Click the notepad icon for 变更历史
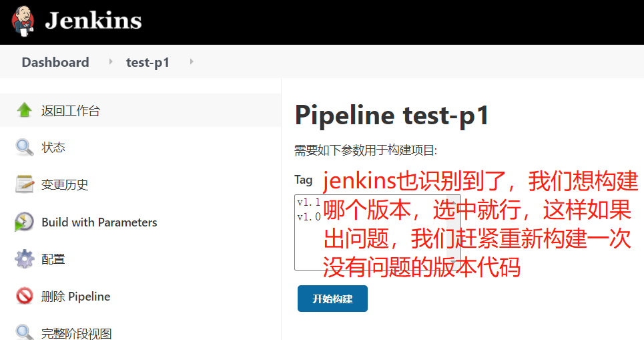This screenshot has height=340, width=644. [x=24, y=184]
